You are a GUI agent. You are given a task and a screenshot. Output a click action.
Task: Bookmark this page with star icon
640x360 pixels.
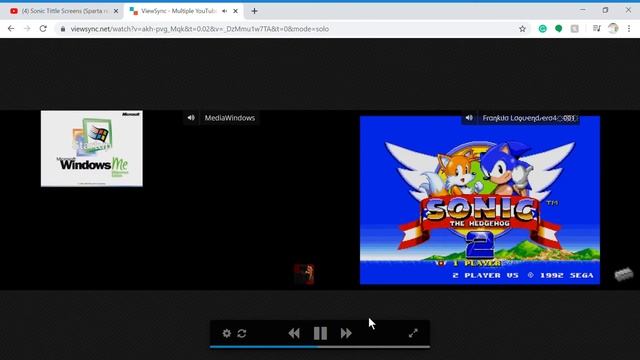522,29
